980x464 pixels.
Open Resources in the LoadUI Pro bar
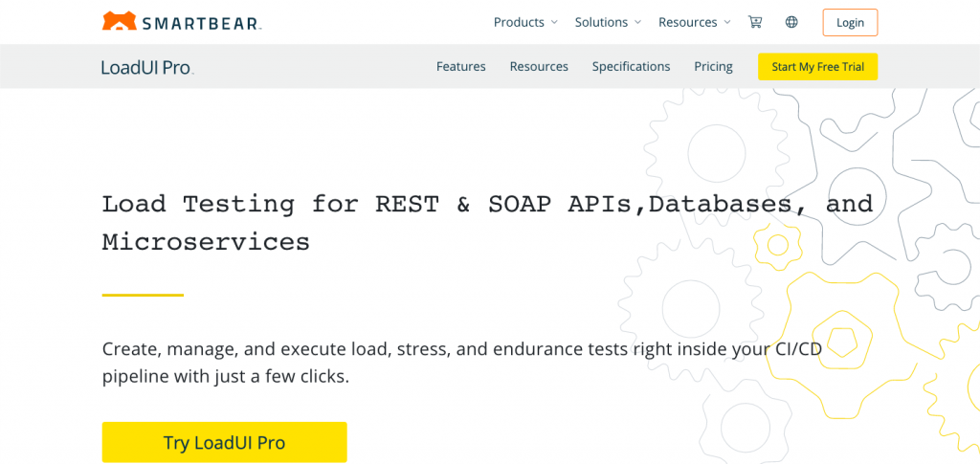point(539,66)
